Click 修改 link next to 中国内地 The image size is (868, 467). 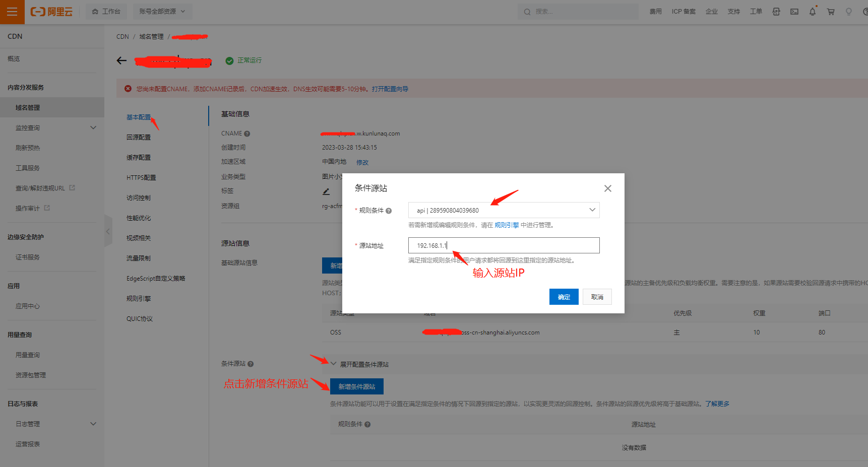point(362,163)
